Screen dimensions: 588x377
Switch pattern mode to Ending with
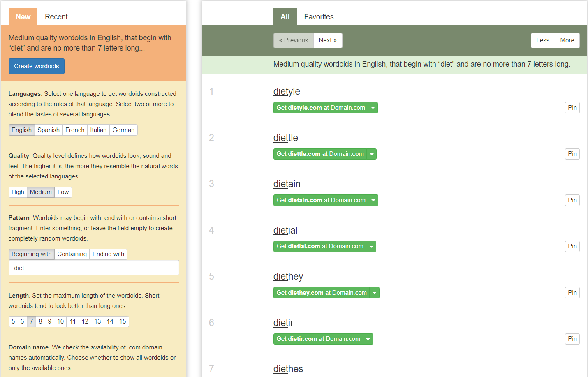pos(108,254)
